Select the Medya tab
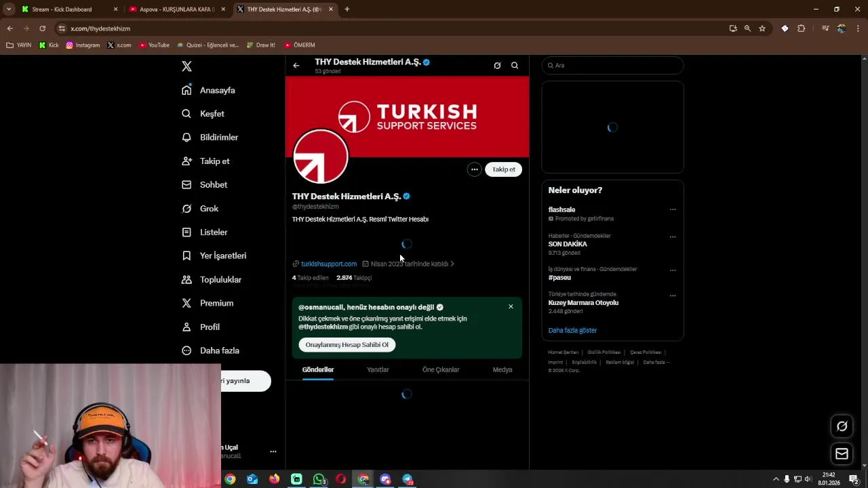Image resolution: width=868 pixels, height=488 pixels. [502, 370]
